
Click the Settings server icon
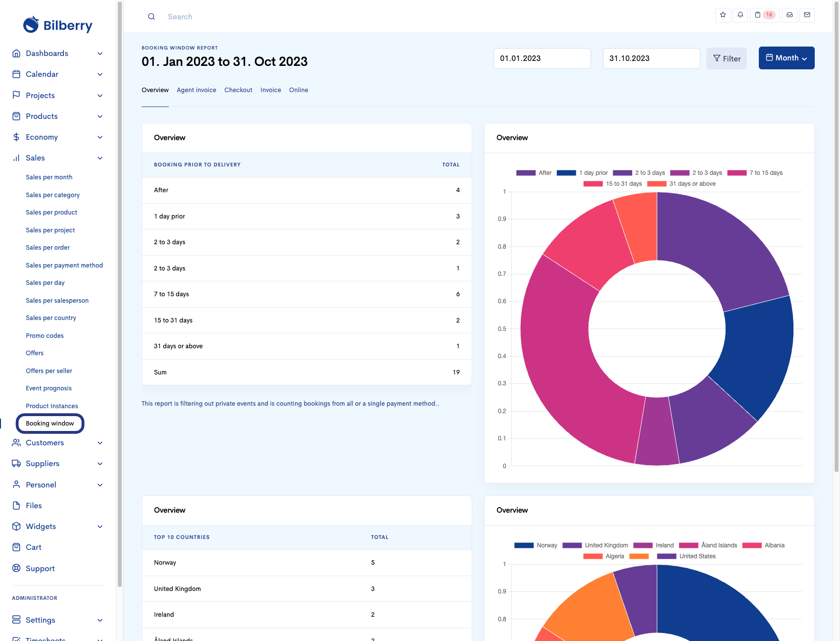point(16,620)
